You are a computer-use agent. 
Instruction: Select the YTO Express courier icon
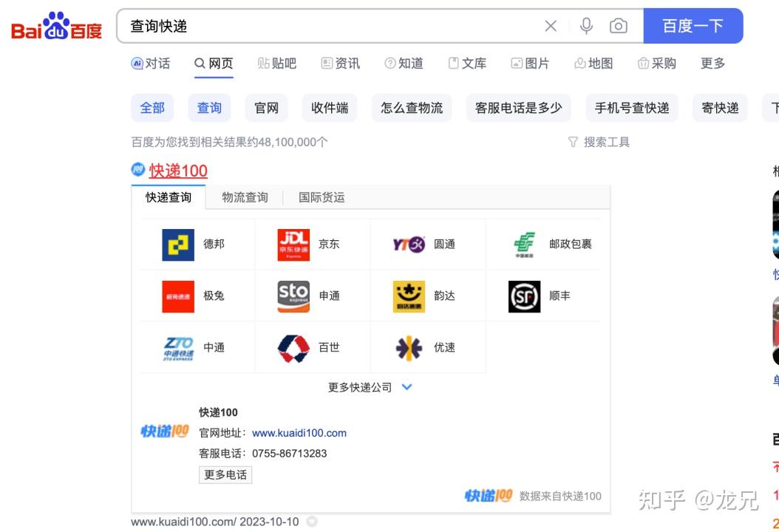click(408, 244)
